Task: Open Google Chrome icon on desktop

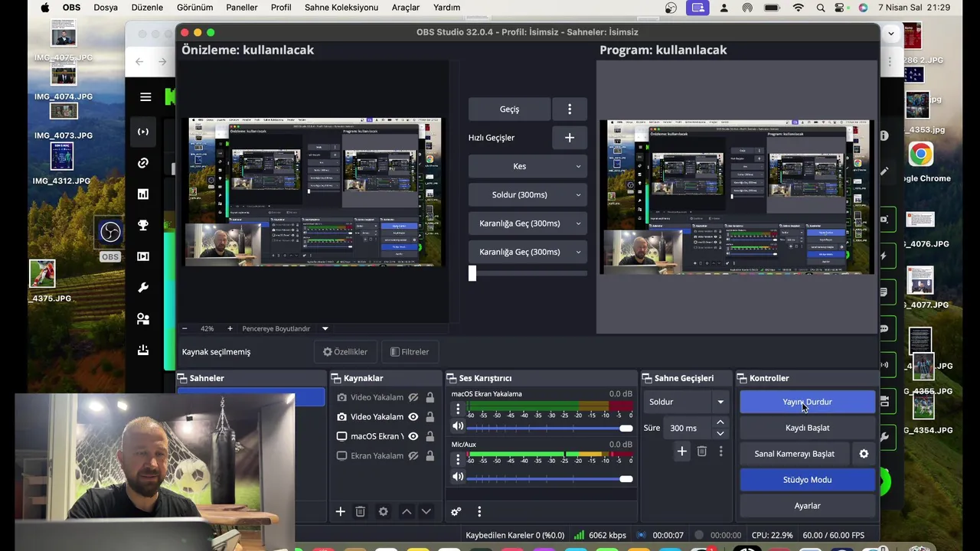Action: click(x=921, y=155)
